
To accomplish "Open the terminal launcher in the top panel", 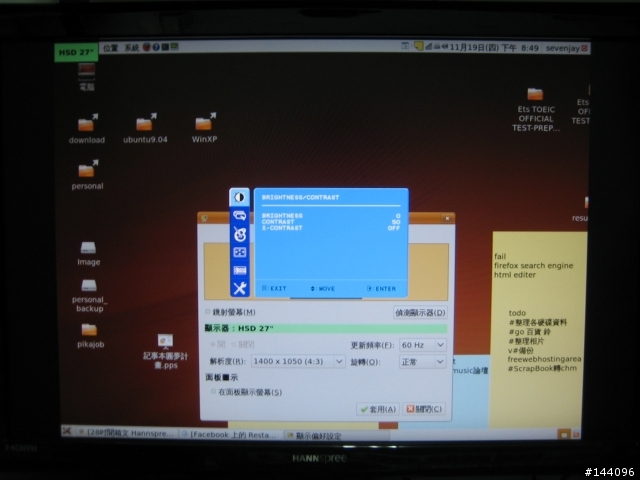I will (x=165, y=47).
